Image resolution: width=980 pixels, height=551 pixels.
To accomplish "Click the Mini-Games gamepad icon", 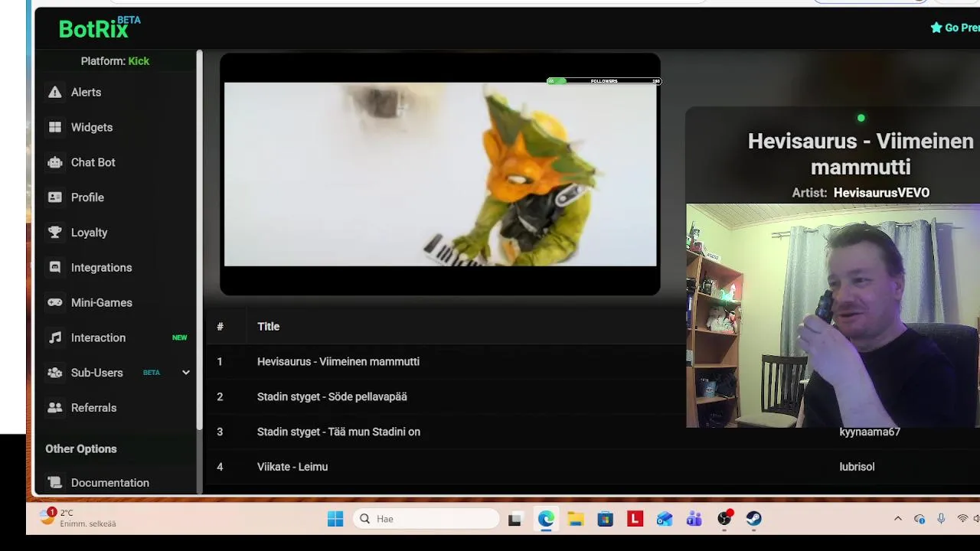I will click(54, 302).
